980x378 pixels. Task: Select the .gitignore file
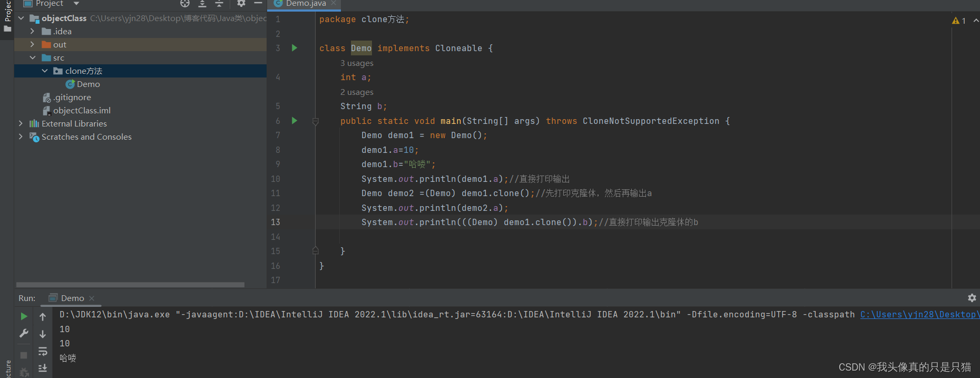coord(72,98)
